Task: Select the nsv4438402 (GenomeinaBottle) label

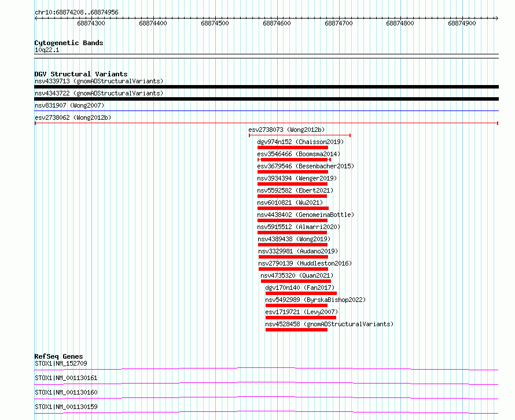Action: pos(306,215)
